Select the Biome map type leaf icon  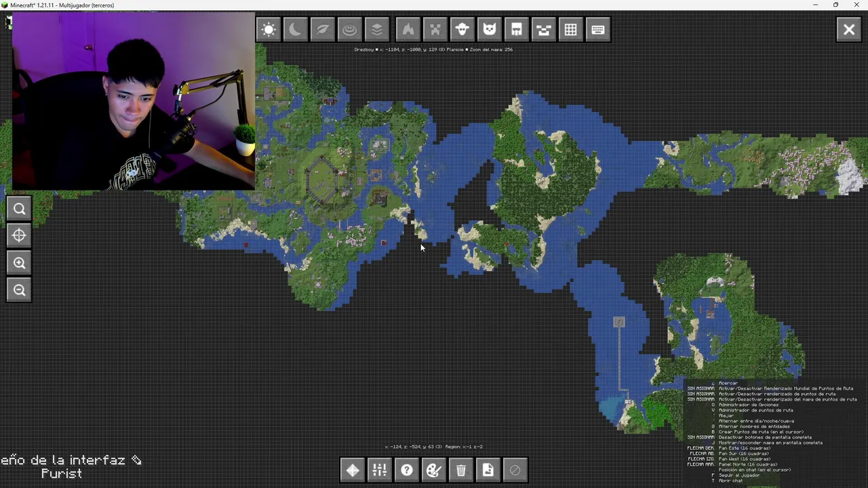(323, 30)
